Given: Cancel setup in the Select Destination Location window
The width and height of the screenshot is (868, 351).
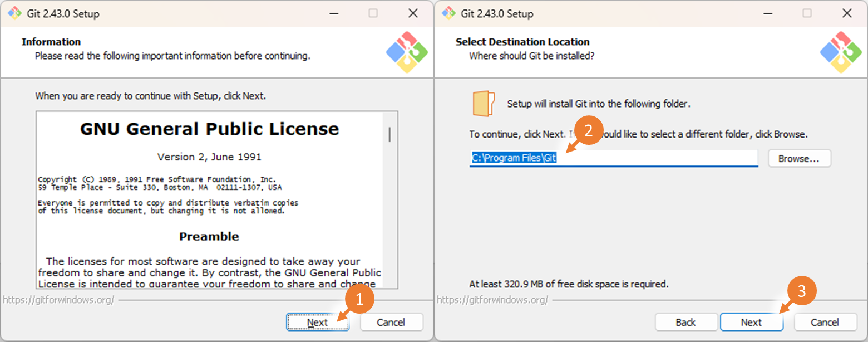Looking at the screenshot, I should 825,322.
